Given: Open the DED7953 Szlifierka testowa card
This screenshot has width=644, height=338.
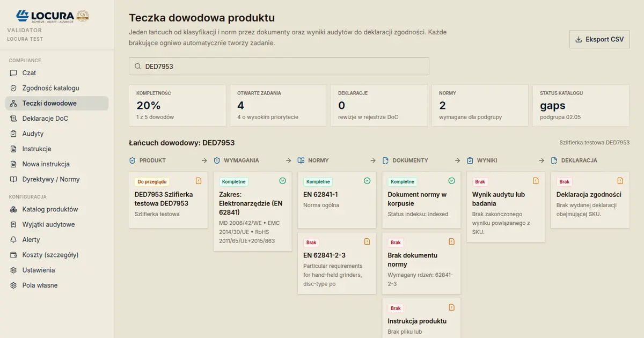Looking at the screenshot, I should coord(169,200).
